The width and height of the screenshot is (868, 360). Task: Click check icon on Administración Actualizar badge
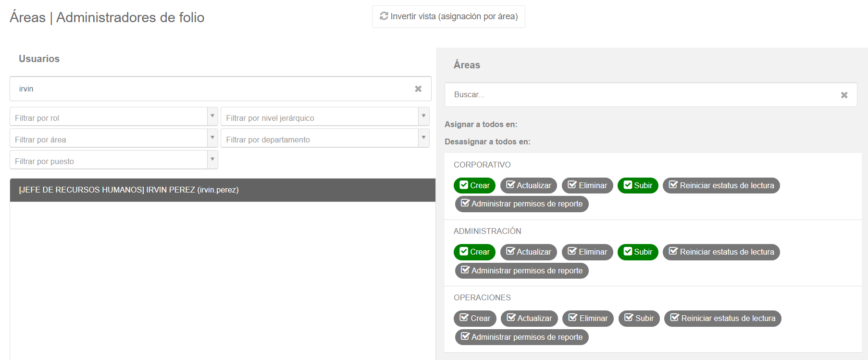coord(510,251)
